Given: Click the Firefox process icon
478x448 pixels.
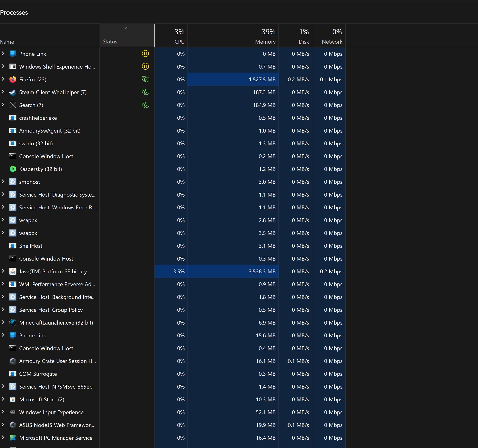Looking at the screenshot, I should point(13,79).
